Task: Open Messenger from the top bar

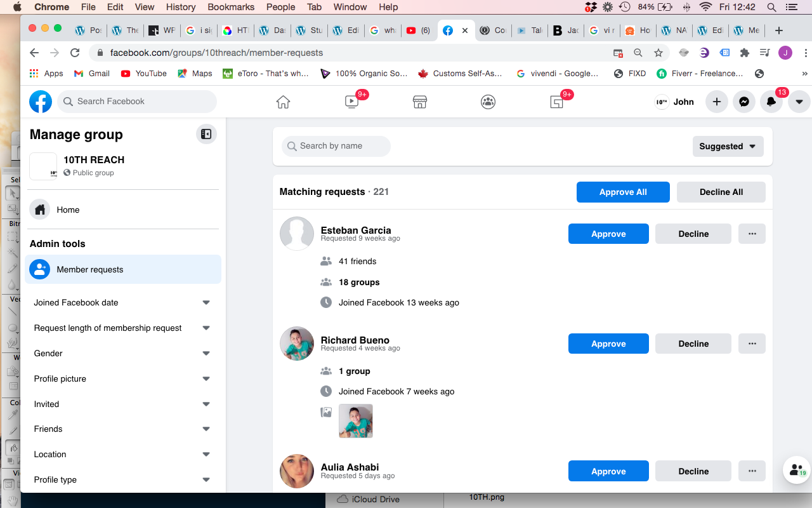Action: (743, 102)
